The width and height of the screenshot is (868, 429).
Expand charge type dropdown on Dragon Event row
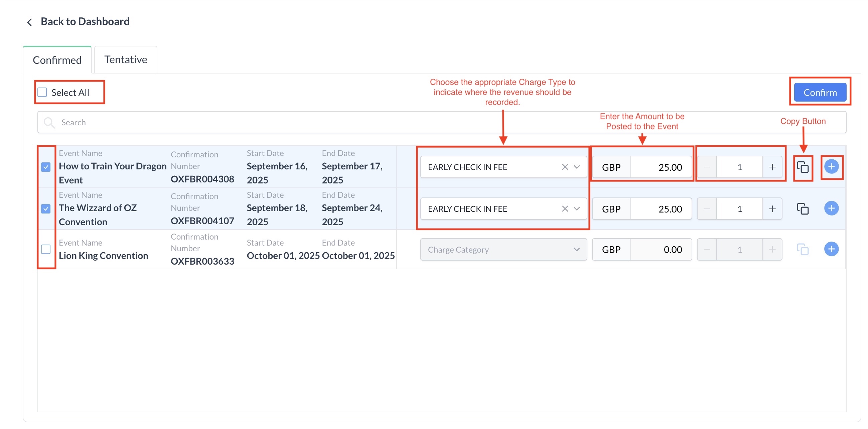(577, 167)
